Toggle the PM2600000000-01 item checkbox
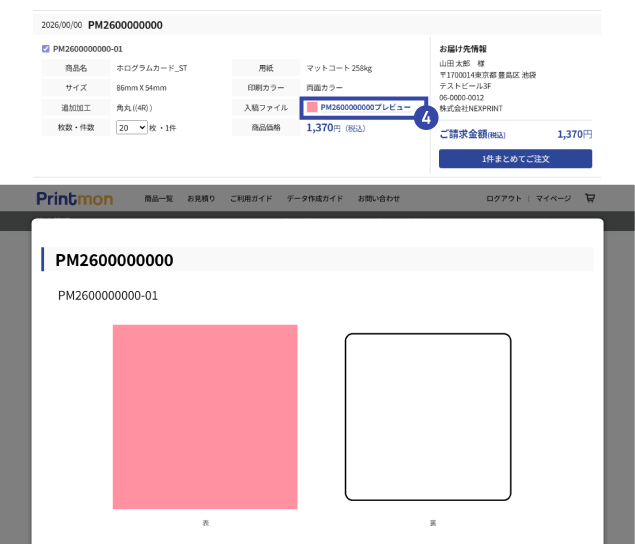 tap(46, 48)
